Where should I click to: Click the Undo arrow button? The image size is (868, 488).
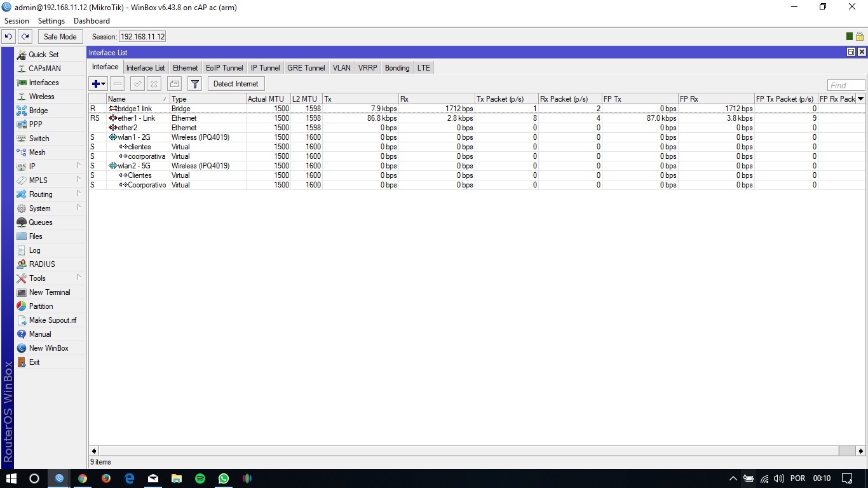tap(9, 37)
